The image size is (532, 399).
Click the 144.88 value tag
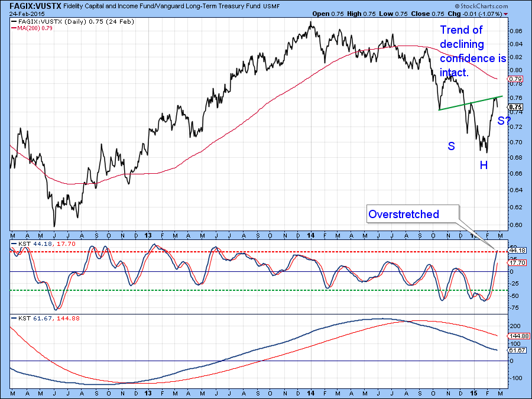click(x=519, y=336)
